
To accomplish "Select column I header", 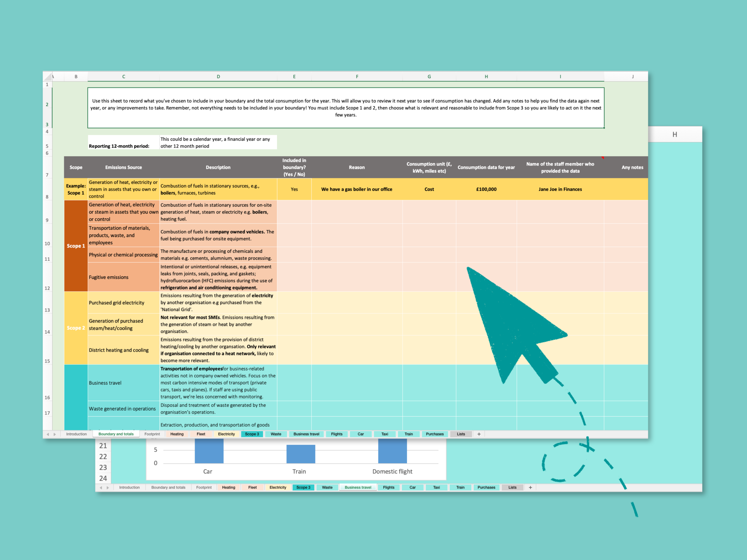I will pos(560,77).
